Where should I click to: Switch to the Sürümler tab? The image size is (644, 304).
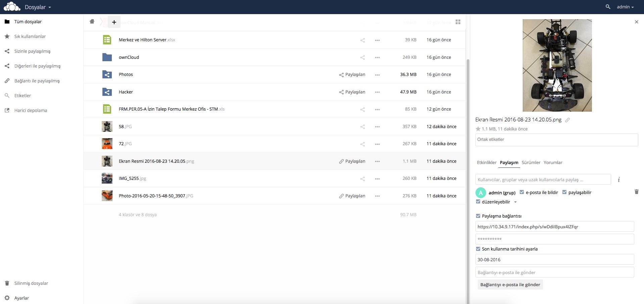[531, 162]
